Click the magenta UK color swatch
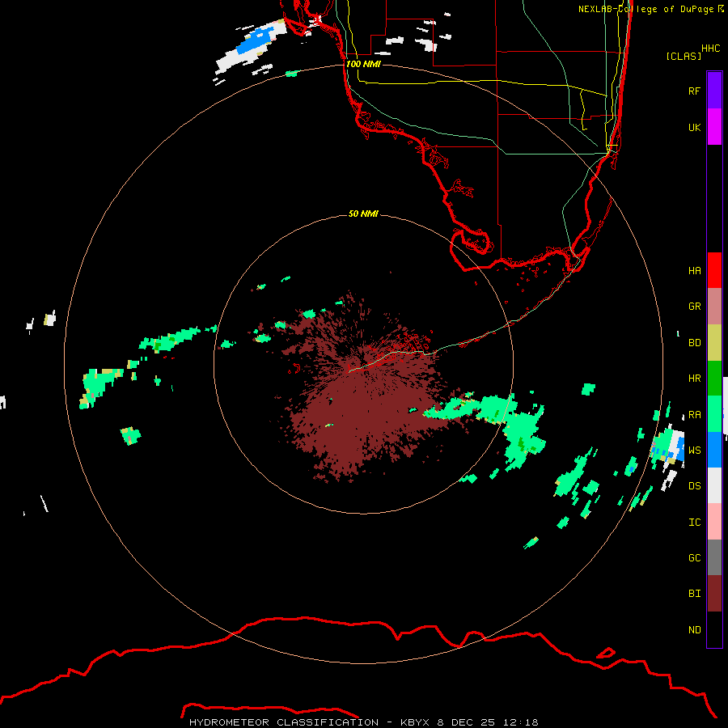This screenshot has height=728, width=728. tap(714, 127)
